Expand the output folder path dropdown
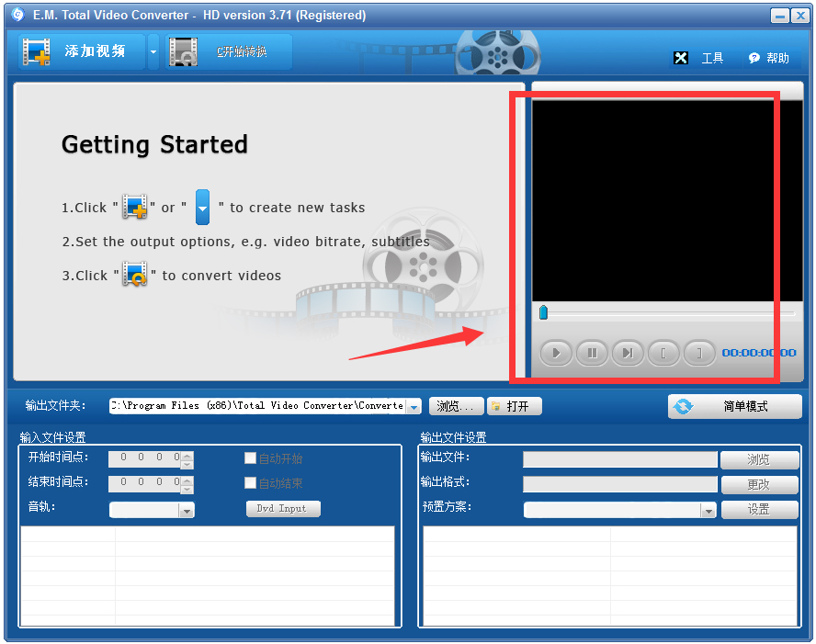 point(414,406)
